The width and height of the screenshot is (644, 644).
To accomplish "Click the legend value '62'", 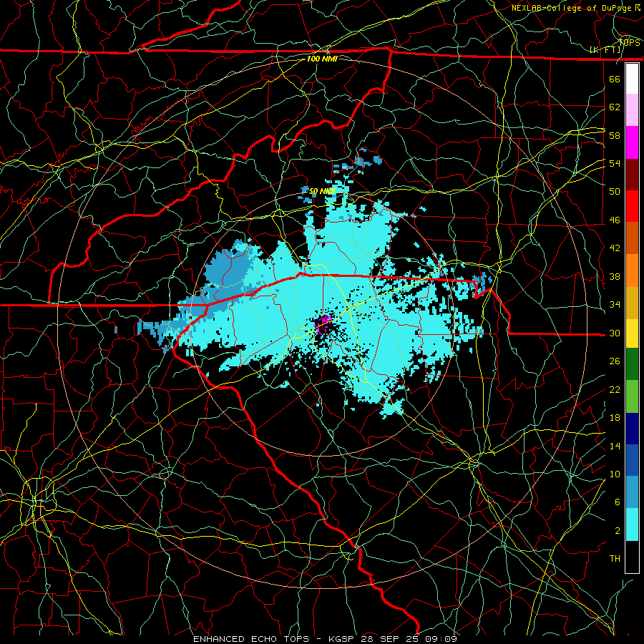I will tap(615, 107).
